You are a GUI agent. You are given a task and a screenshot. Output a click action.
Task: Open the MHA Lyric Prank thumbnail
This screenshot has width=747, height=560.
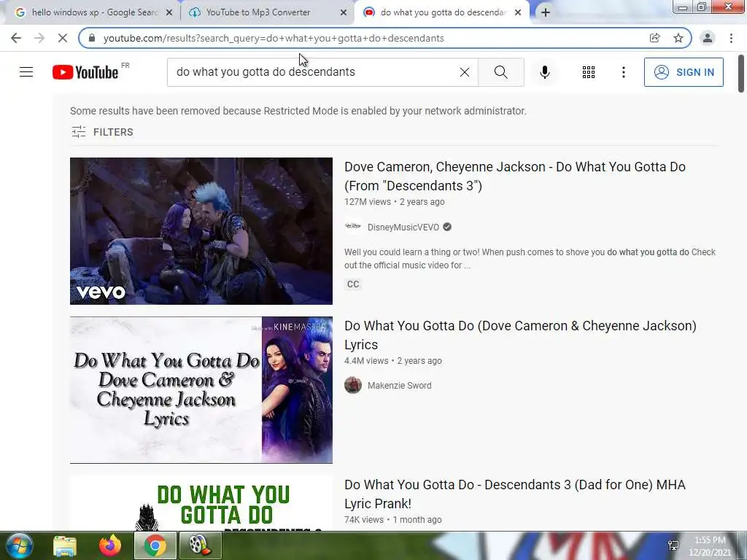click(x=201, y=503)
